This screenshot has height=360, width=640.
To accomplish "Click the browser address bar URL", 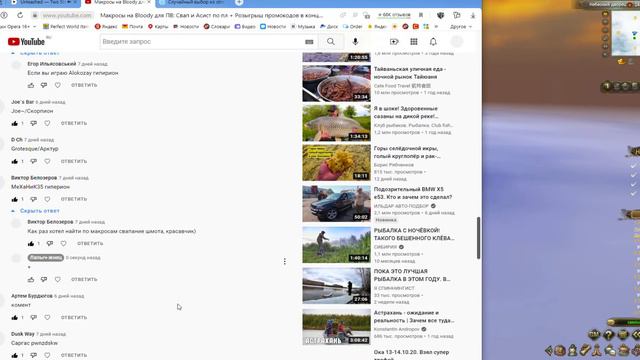I will click(x=67, y=15).
